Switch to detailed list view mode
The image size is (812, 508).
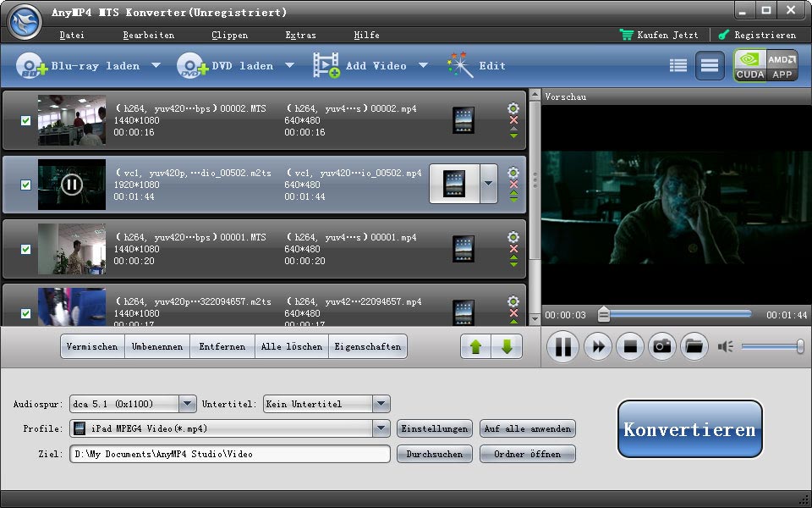[678, 66]
